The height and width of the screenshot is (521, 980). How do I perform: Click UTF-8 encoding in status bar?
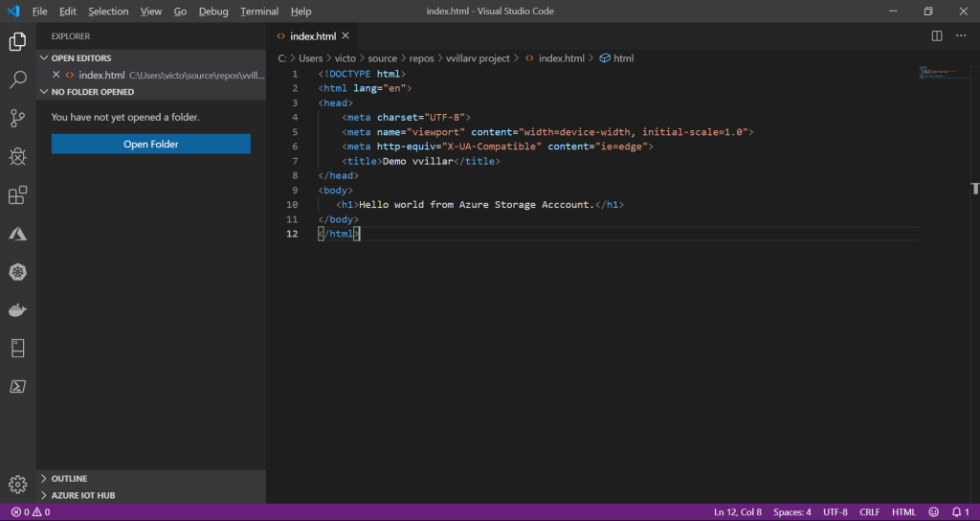835,512
